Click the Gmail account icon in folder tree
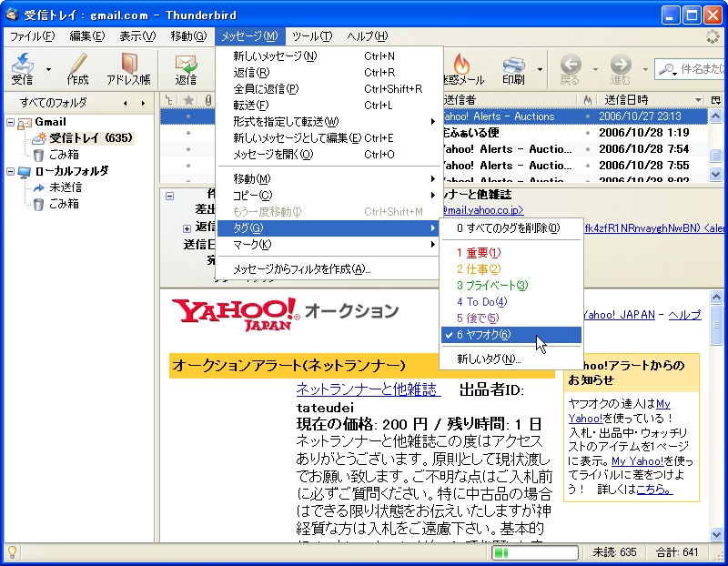This screenshot has height=566, width=728. (25, 123)
